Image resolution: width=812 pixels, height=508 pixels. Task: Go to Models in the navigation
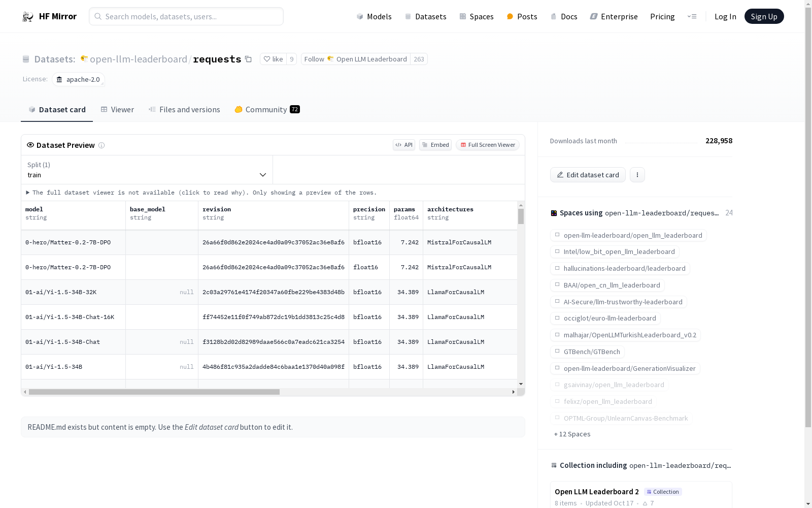pyautogui.click(x=374, y=17)
